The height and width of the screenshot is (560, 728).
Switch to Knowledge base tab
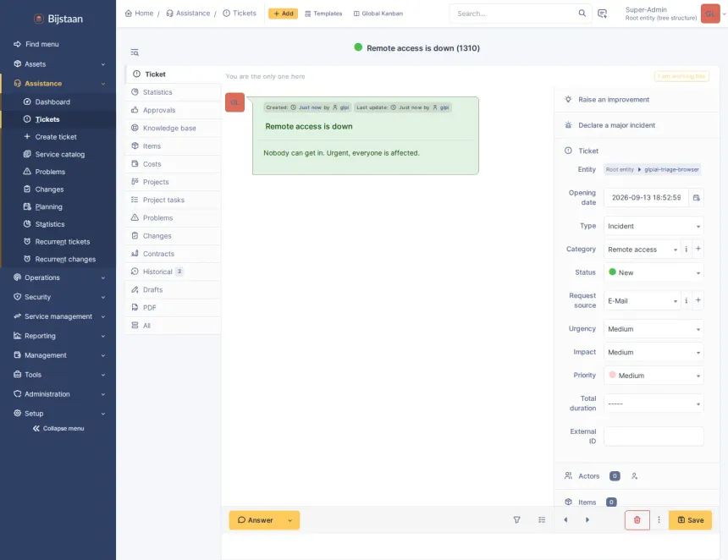173,128
